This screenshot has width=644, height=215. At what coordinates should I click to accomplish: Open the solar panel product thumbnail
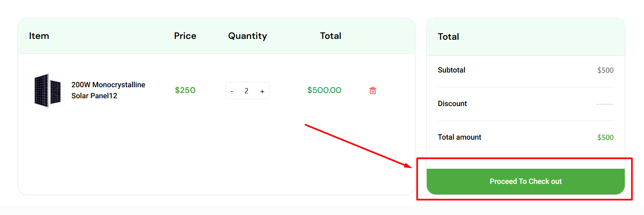47,91
